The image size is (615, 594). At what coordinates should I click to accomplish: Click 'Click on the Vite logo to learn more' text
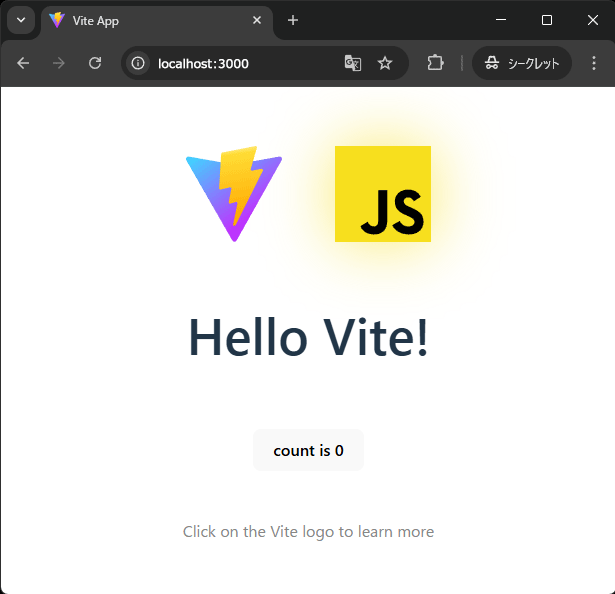click(308, 532)
